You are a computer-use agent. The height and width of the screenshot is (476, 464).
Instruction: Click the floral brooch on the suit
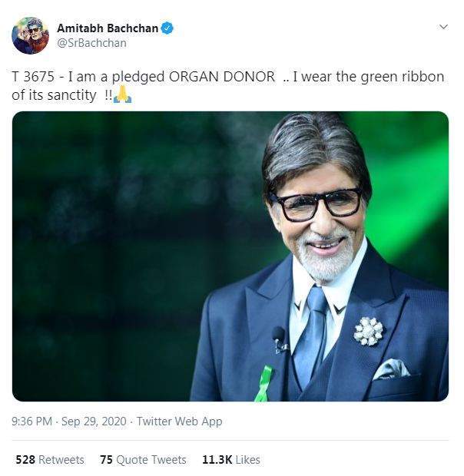coord(369,331)
